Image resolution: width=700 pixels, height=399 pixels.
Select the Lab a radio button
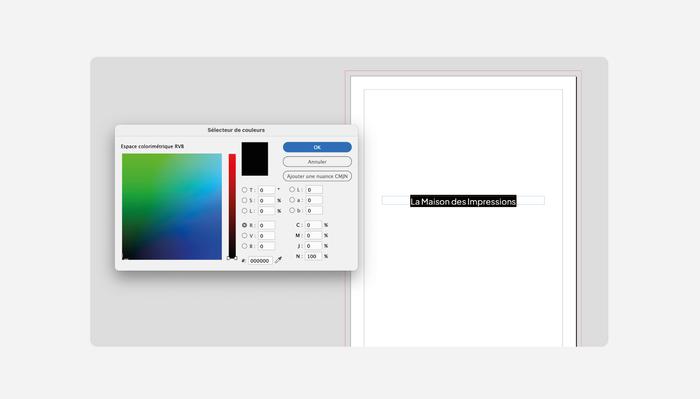[292, 200]
